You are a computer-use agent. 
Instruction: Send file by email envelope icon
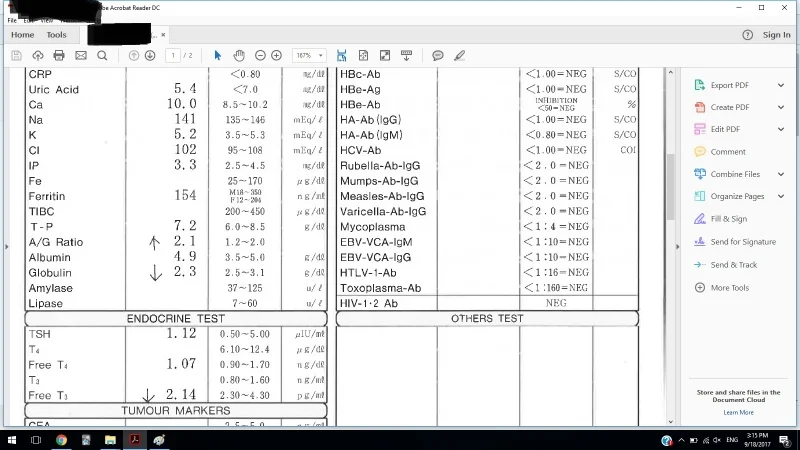pos(81,56)
